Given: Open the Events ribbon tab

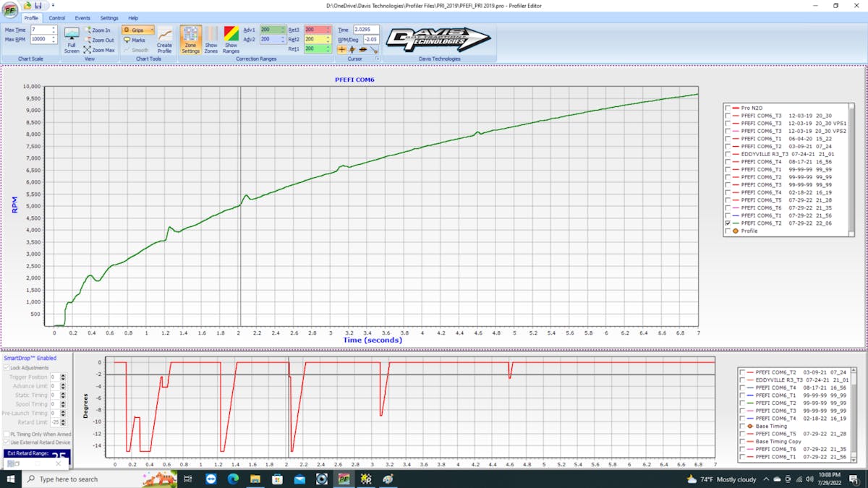Looking at the screenshot, I should [82, 17].
